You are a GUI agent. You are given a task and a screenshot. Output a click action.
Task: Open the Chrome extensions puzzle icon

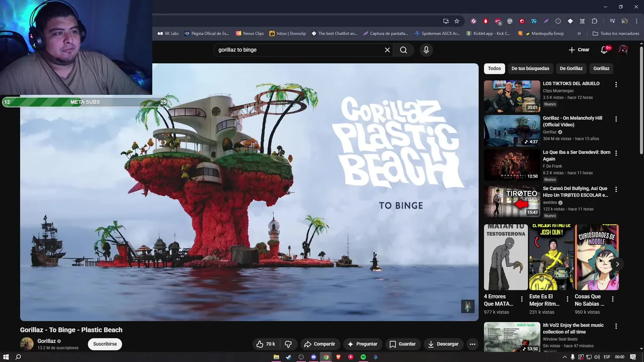click(x=595, y=21)
